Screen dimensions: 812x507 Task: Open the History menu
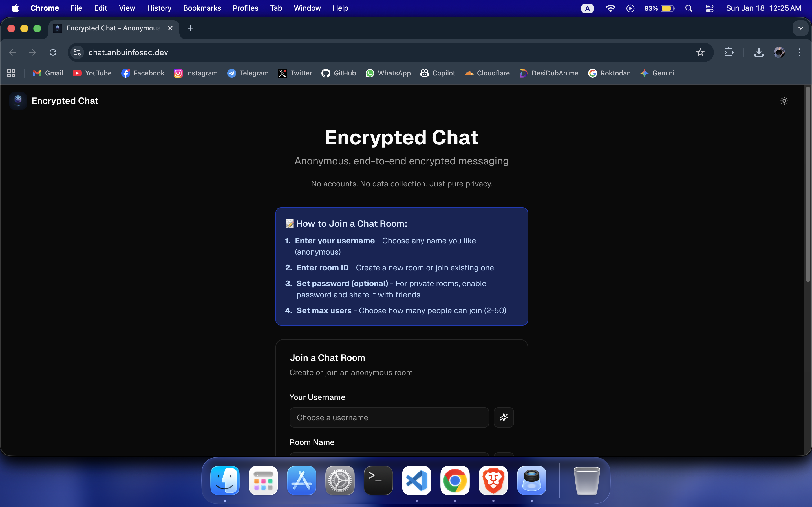pyautogui.click(x=159, y=8)
